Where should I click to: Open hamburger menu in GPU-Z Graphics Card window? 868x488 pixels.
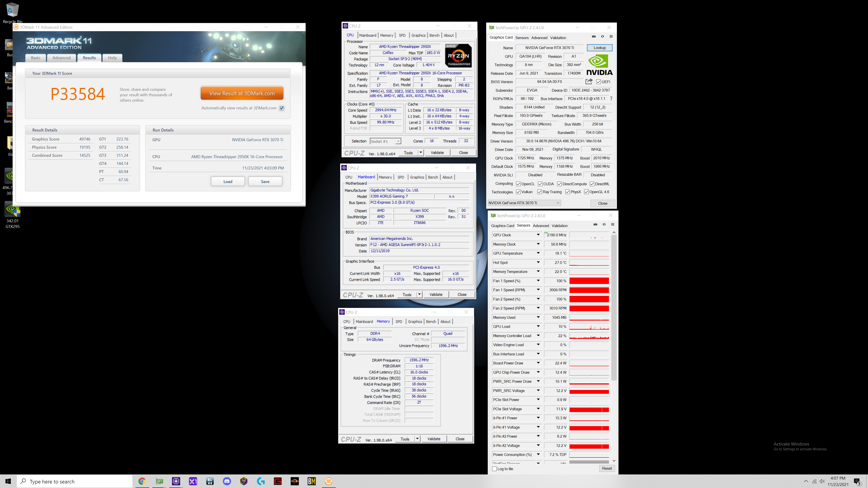coord(611,36)
